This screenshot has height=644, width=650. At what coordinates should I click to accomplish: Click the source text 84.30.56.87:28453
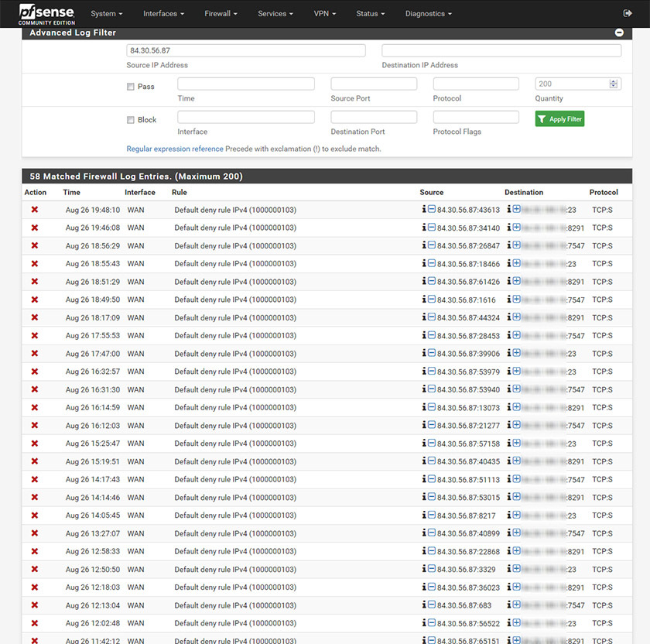(x=468, y=336)
